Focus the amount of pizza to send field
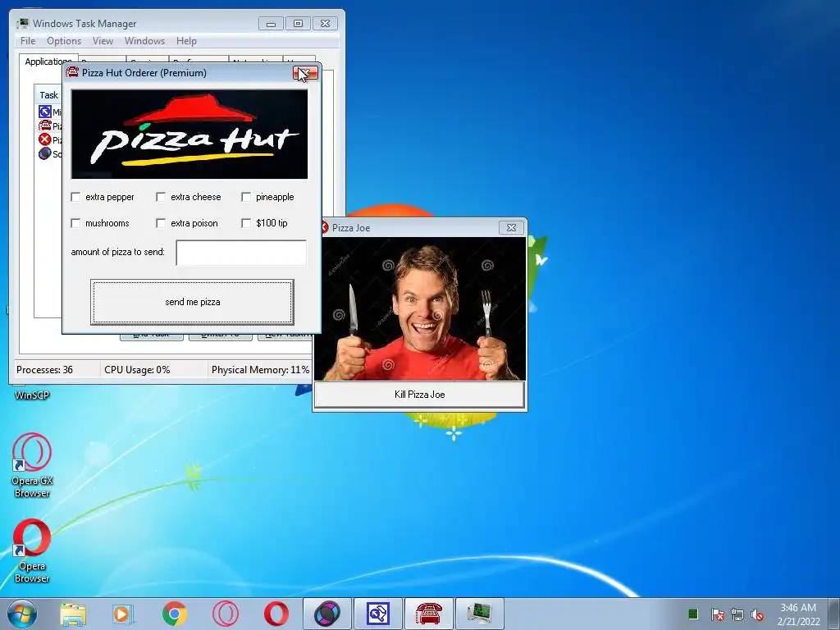Screen dimensions: 840x630 coord(241,253)
